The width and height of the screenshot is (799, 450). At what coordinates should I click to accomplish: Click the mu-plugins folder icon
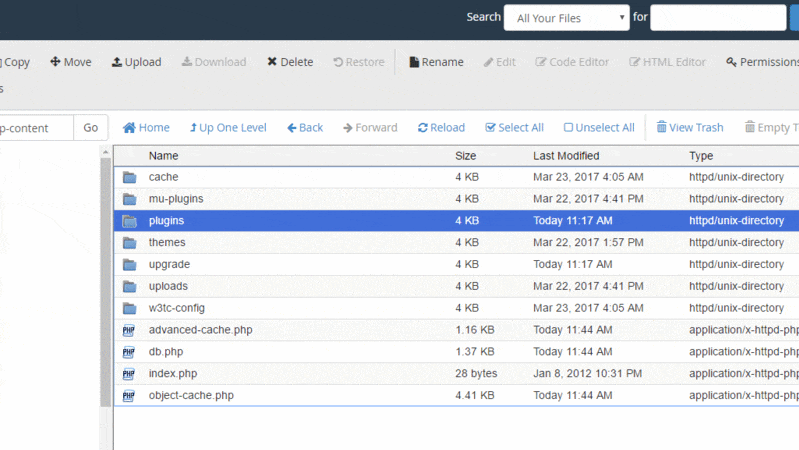tap(129, 199)
